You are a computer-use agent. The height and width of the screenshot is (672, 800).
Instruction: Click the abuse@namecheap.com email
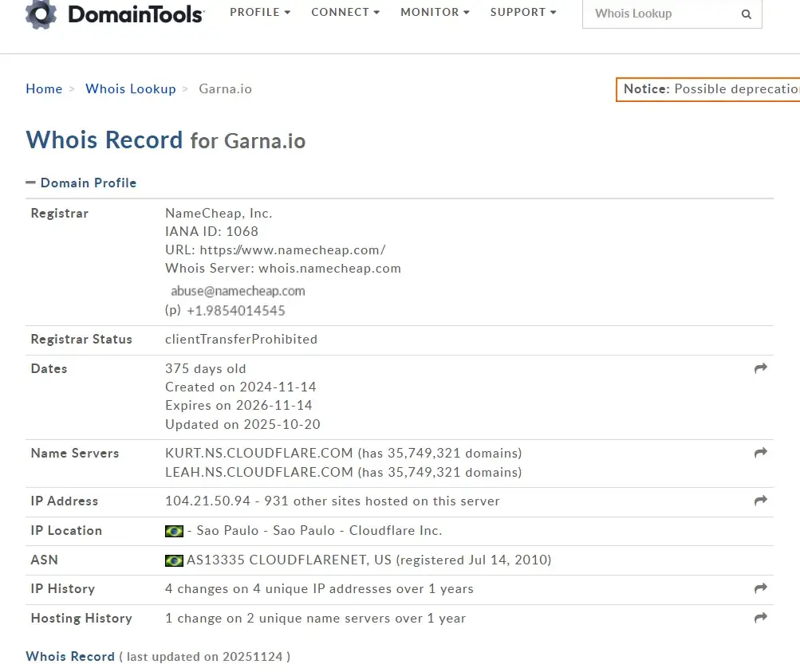(238, 291)
